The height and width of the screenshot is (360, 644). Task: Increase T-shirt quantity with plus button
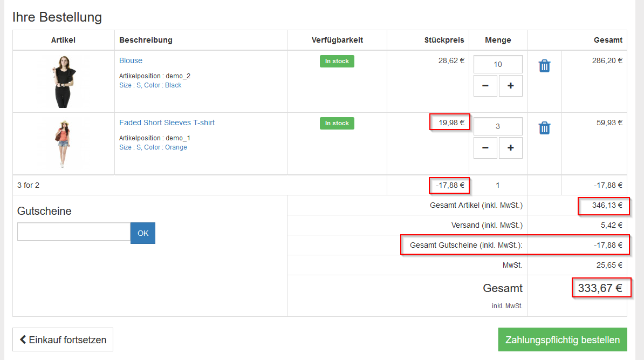click(510, 148)
